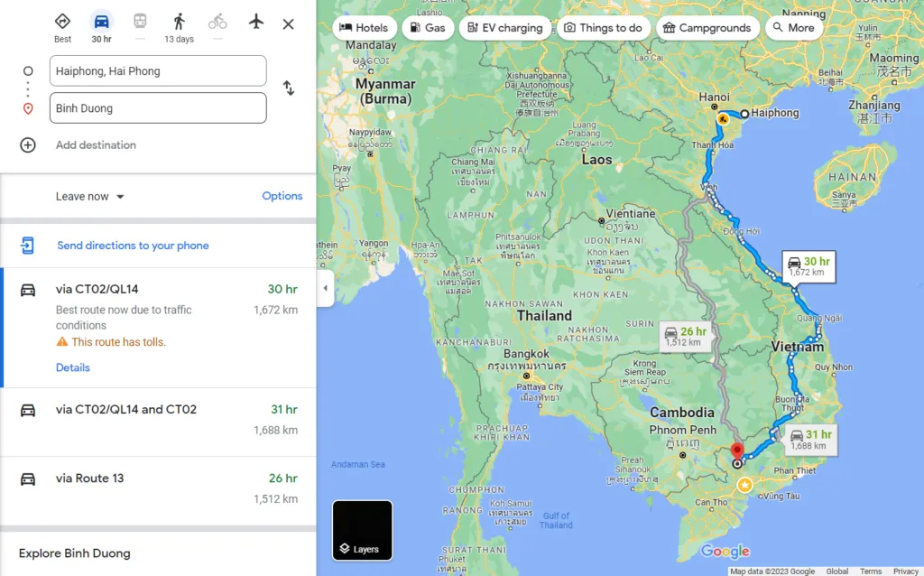Close the directions panel
The height and width of the screenshot is (576, 924).
288,24
